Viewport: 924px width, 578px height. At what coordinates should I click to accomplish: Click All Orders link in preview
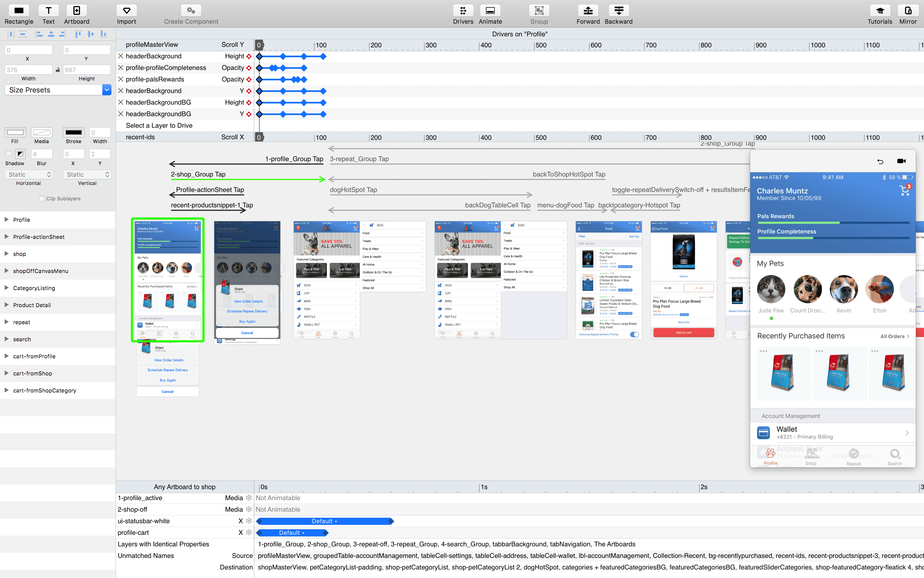(x=895, y=336)
